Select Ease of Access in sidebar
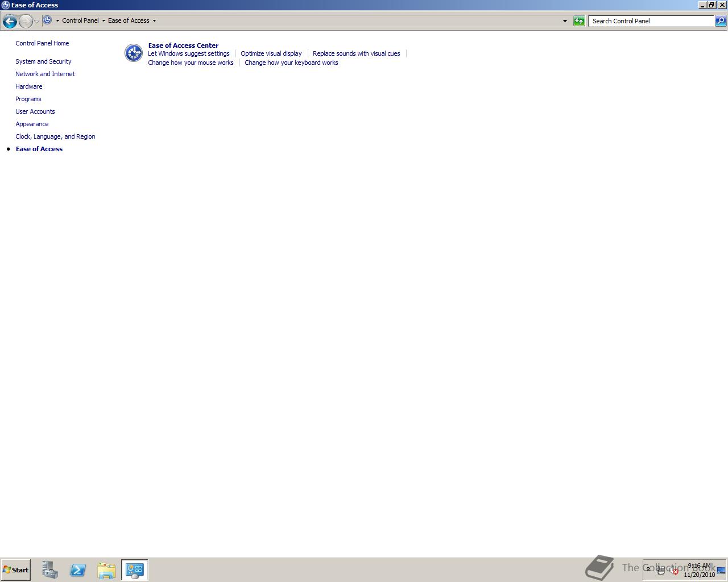The height and width of the screenshot is (582, 728). click(39, 149)
